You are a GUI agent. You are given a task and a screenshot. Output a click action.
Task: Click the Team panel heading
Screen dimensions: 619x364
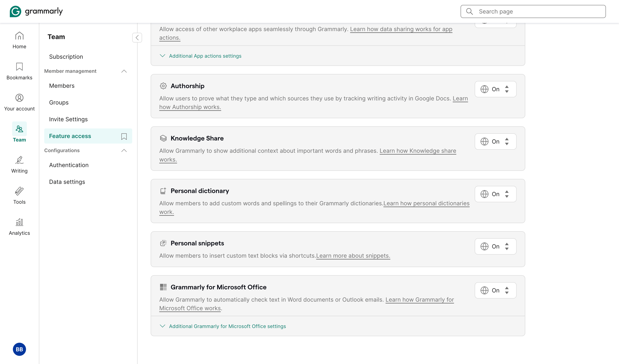56,37
